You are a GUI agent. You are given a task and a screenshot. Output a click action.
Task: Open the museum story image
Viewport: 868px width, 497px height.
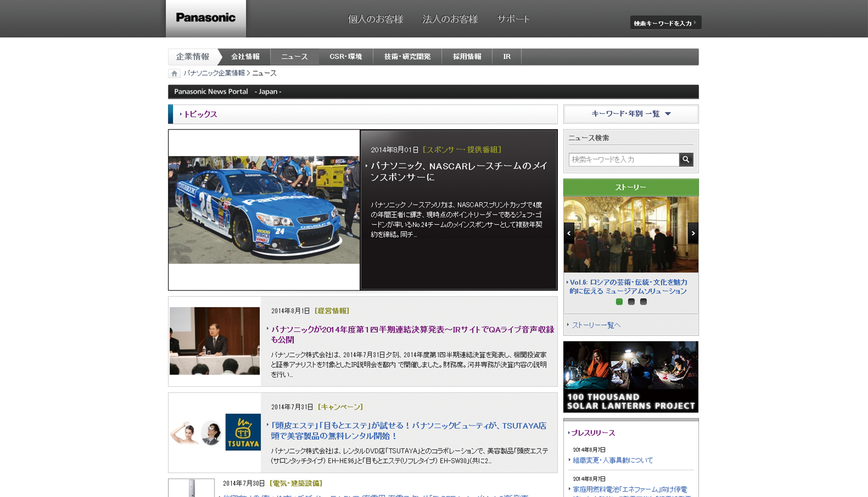(631, 235)
